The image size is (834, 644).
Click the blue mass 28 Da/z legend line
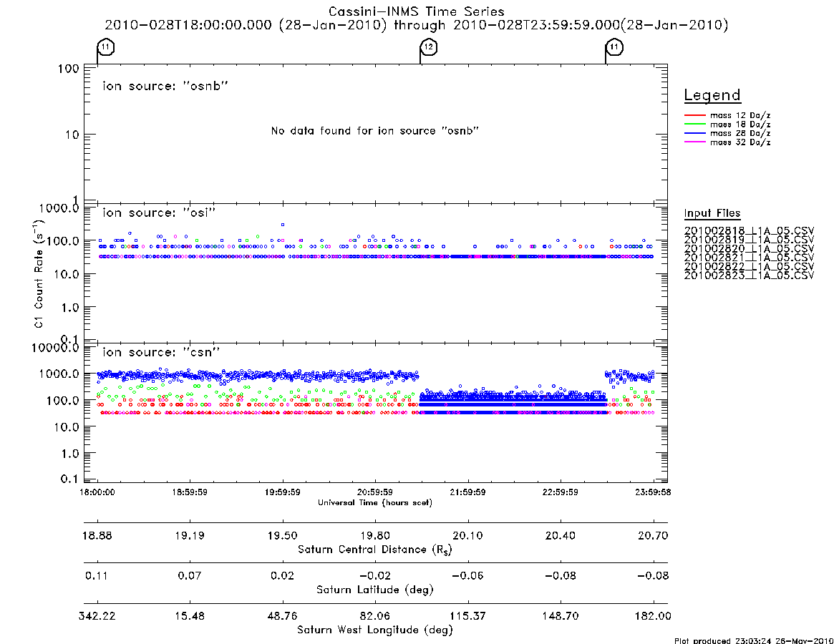coord(694,134)
